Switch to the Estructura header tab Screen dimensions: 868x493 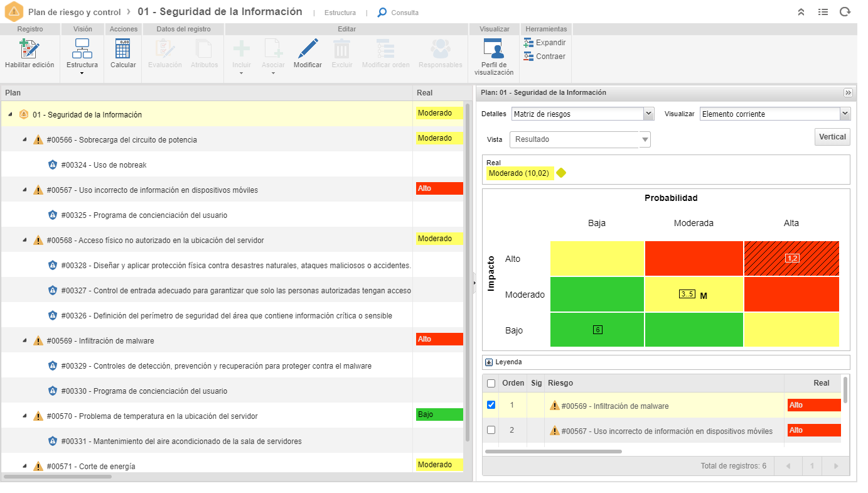tap(340, 13)
